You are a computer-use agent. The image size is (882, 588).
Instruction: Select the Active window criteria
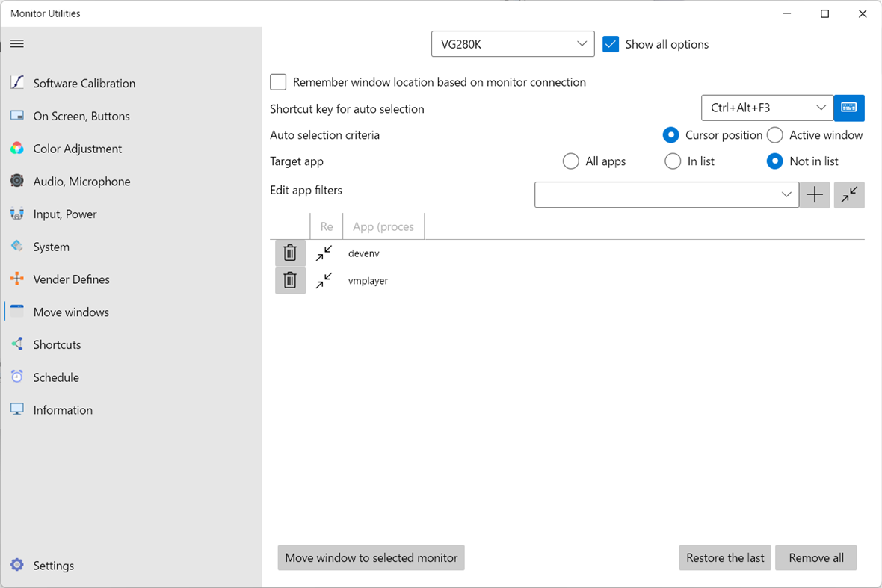pyautogui.click(x=774, y=135)
